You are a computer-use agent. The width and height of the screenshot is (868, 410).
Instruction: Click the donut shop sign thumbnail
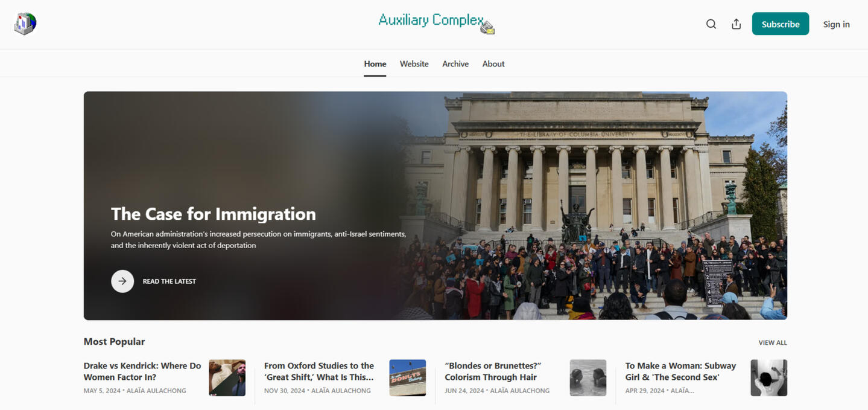click(x=408, y=378)
